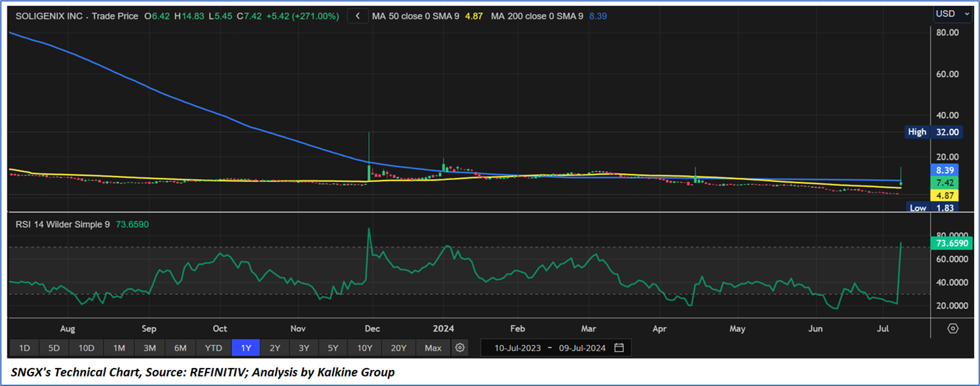Edit the start date 10-Jul-2023
980x386 pixels.
click(x=518, y=348)
